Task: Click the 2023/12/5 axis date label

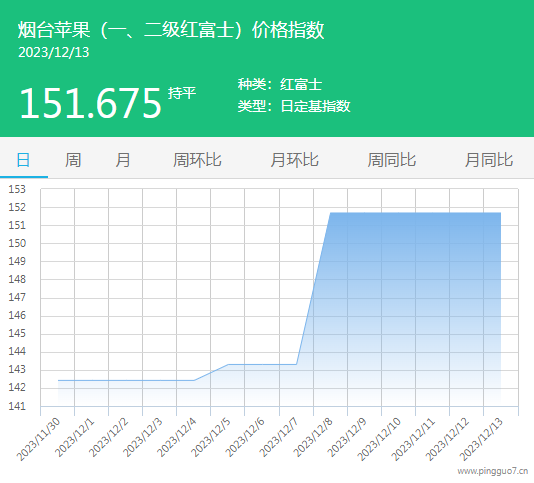Action: tap(211, 437)
